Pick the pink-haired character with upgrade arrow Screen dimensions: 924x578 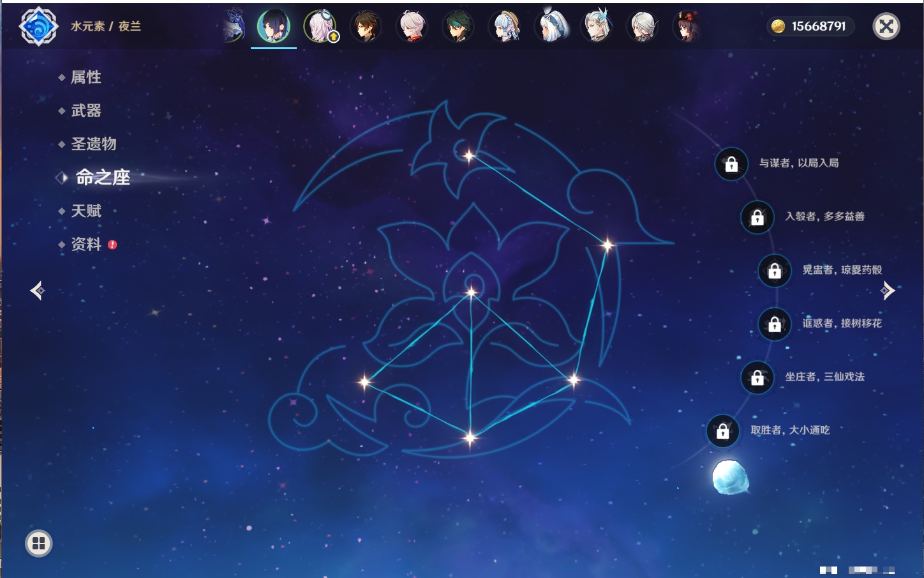tap(320, 27)
